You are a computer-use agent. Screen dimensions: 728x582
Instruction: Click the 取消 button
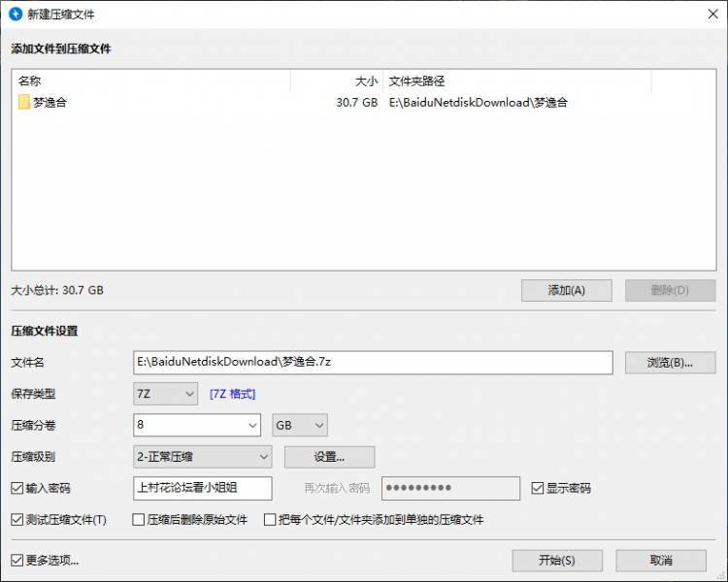point(661,561)
